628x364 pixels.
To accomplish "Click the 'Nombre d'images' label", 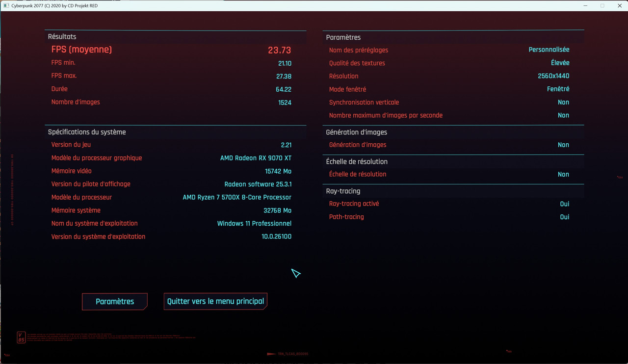I will [76, 102].
